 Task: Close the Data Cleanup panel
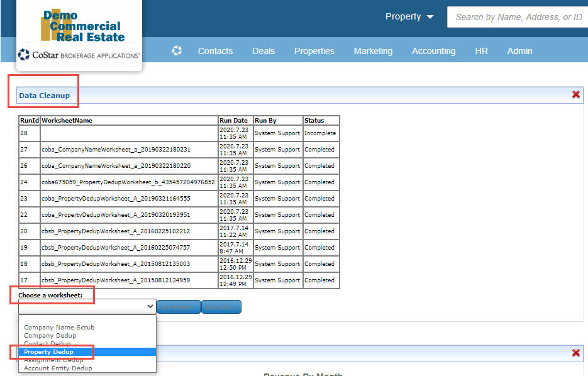[575, 94]
